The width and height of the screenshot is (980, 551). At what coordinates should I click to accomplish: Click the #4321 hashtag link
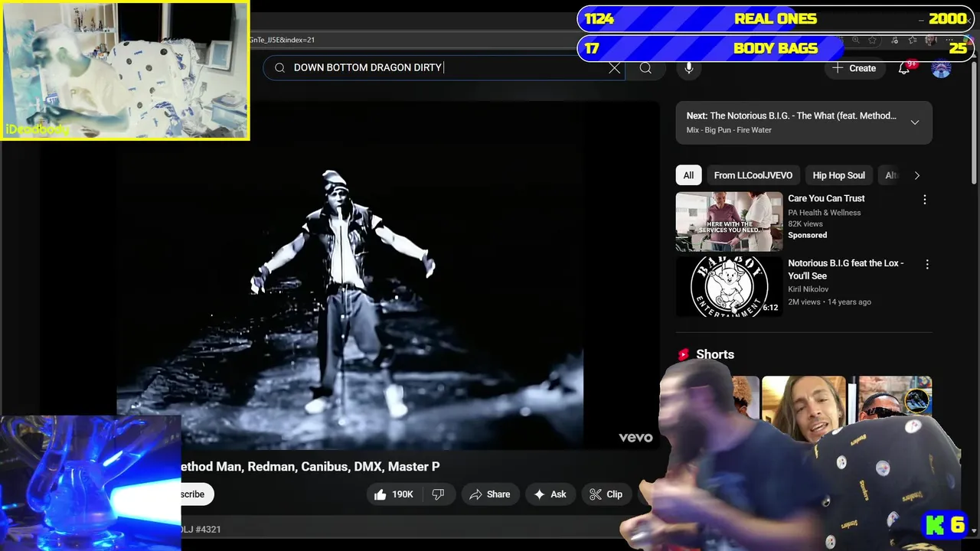(x=208, y=530)
